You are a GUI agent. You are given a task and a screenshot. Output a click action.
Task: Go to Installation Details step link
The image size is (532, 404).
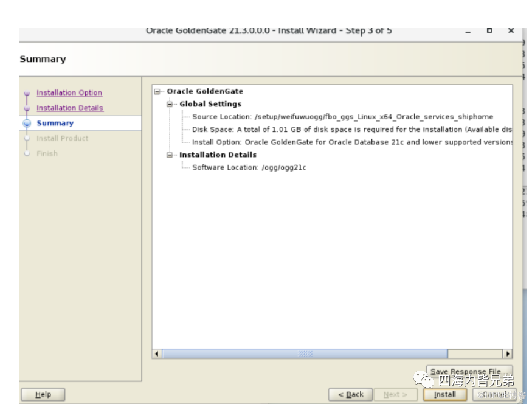(x=70, y=108)
